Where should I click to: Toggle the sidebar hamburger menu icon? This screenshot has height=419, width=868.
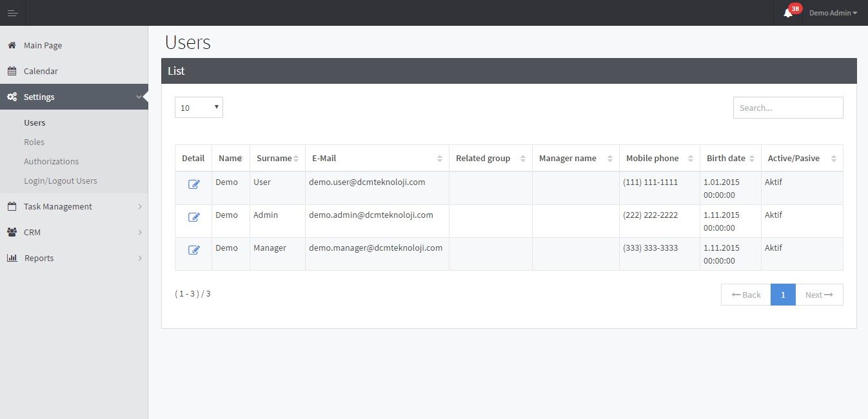(x=12, y=13)
